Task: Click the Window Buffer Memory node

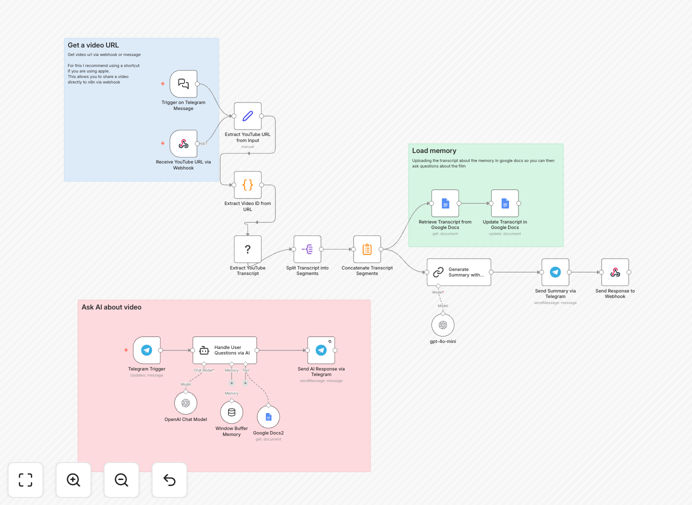Action: [x=231, y=412]
